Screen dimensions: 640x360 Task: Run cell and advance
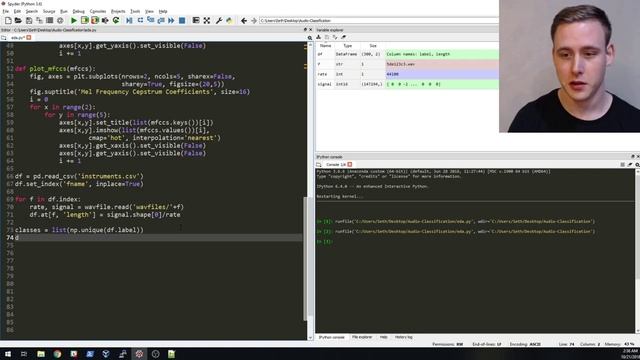click(x=95, y=20)
